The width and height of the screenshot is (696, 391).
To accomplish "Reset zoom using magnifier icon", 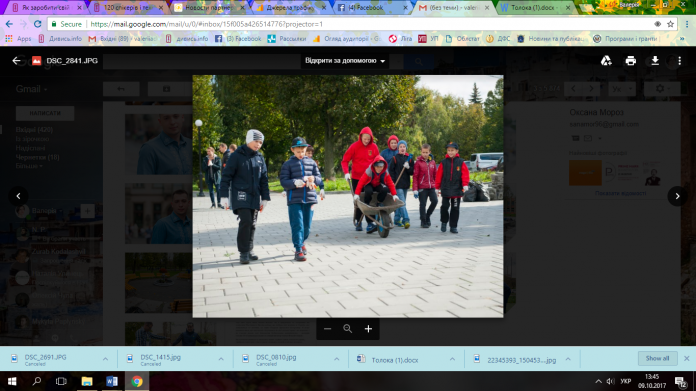I will tap(348, 329).
